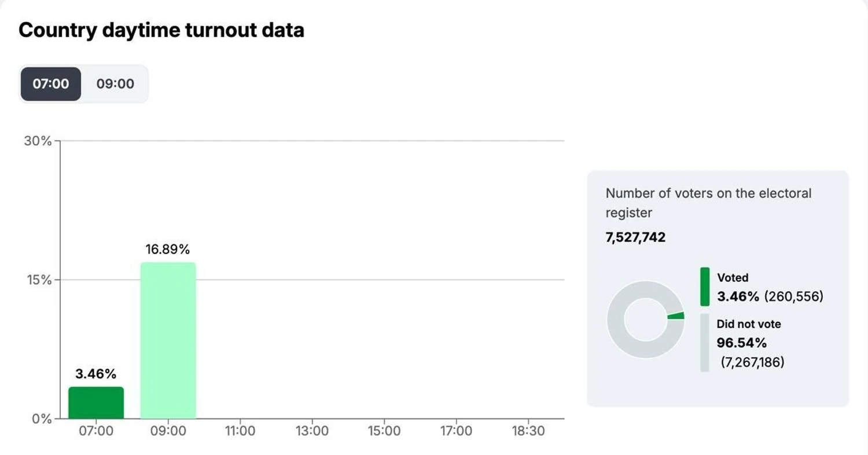Screen dimensions: 868x455
Task: Click the 3.46% bar value label
Action: (96, 374)
